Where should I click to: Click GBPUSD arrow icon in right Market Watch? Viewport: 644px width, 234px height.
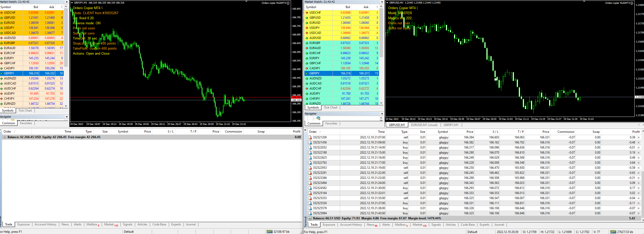point(307,18)
